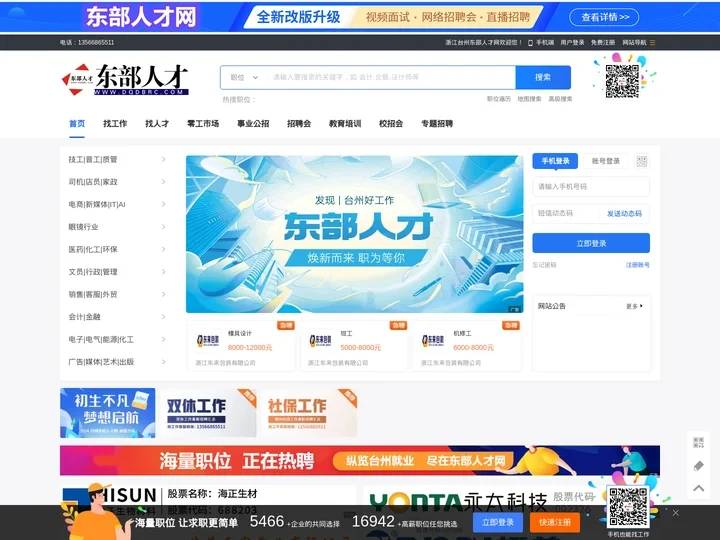
Task: Expand the 电子|电气|能源|化工 category arrow
Action: click(163, 339)
